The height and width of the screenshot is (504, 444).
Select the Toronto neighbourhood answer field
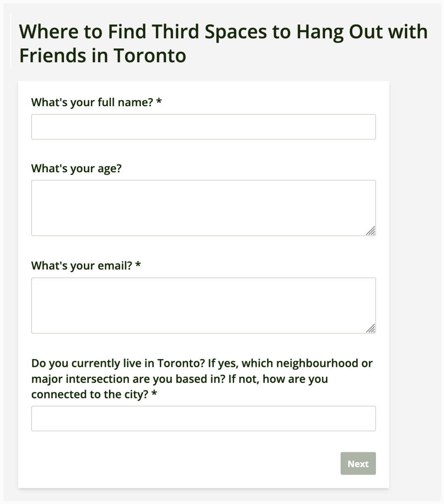(203, 418)
